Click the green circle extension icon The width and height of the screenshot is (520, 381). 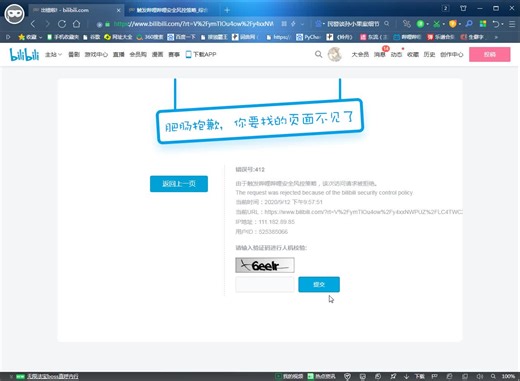click(x=420, y=24)
